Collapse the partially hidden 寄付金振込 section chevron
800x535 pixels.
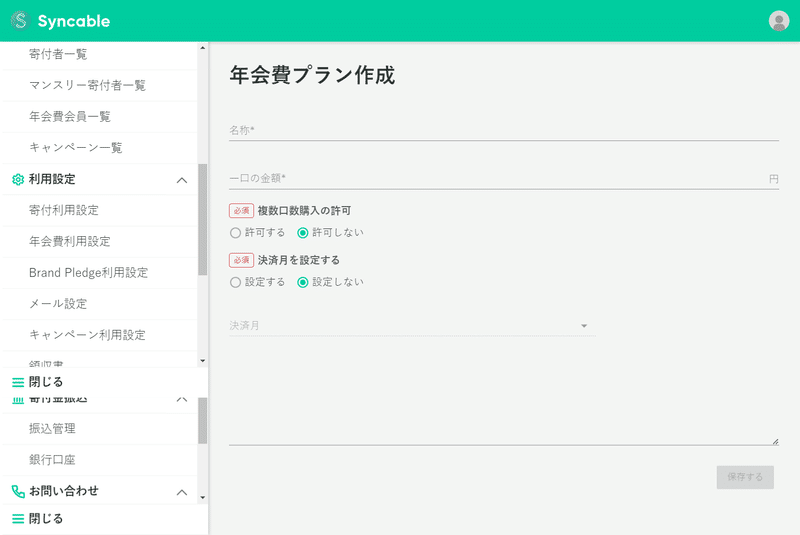click(182, 399)
